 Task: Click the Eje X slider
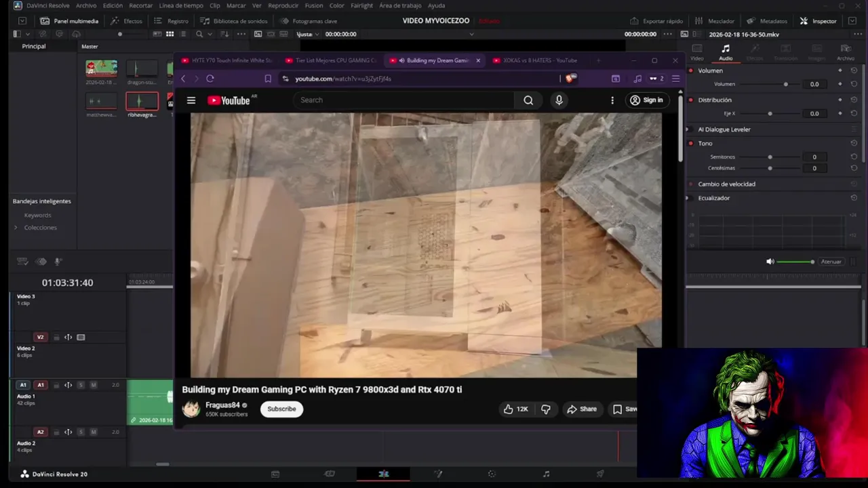(x=770, y=113)
